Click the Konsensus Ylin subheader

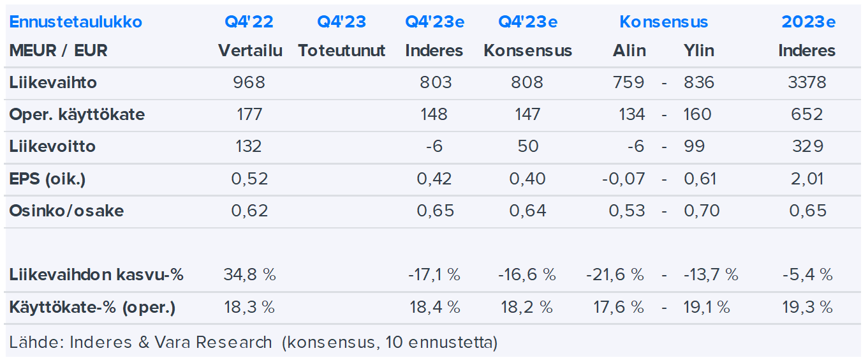pyautogui.click(x=698, y=50)
